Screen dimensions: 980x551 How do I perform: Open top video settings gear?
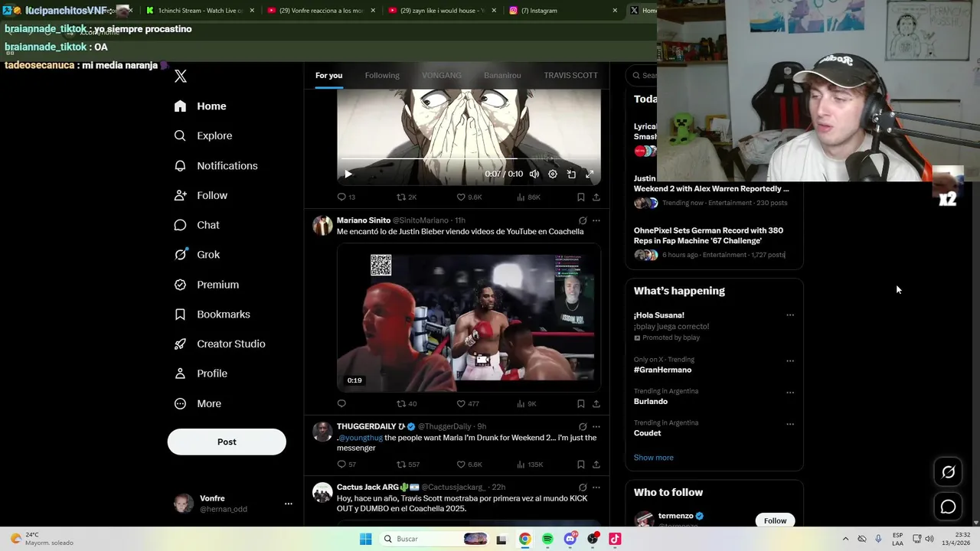click(553, 174)
